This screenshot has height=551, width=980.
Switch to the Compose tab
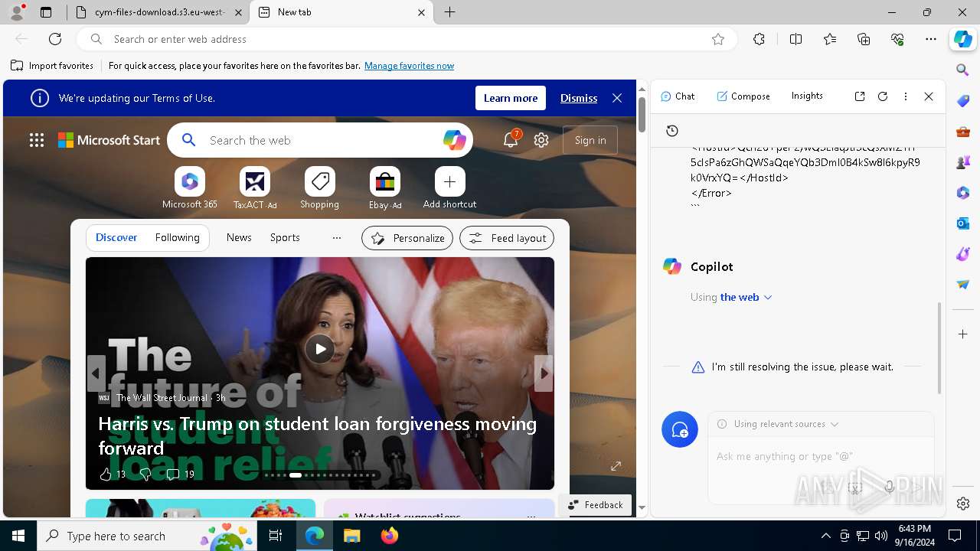click(743, 96)
